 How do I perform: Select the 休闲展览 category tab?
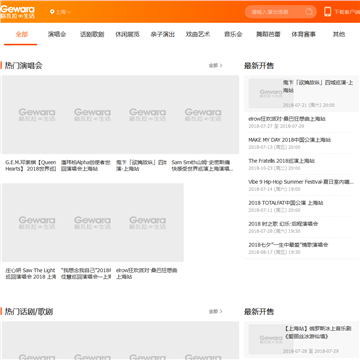tap(127, 34)
